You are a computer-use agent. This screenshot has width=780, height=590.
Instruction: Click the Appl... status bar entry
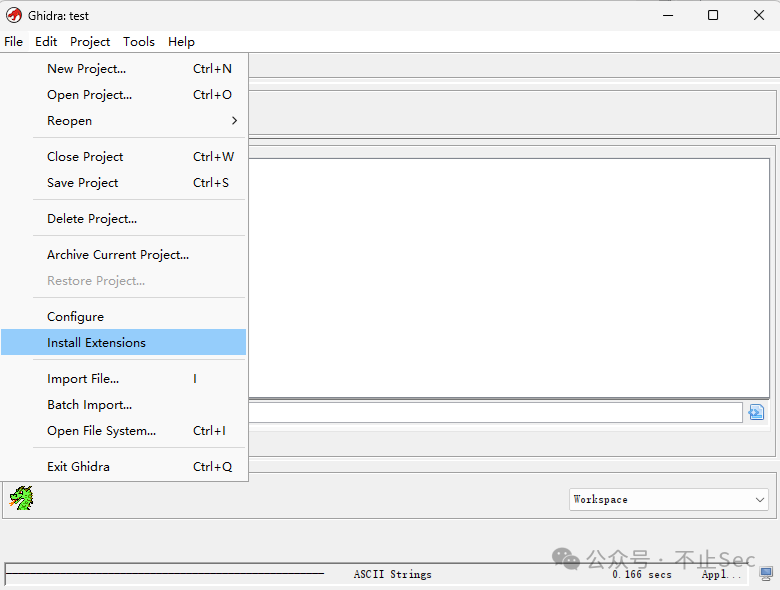point(721,575)
